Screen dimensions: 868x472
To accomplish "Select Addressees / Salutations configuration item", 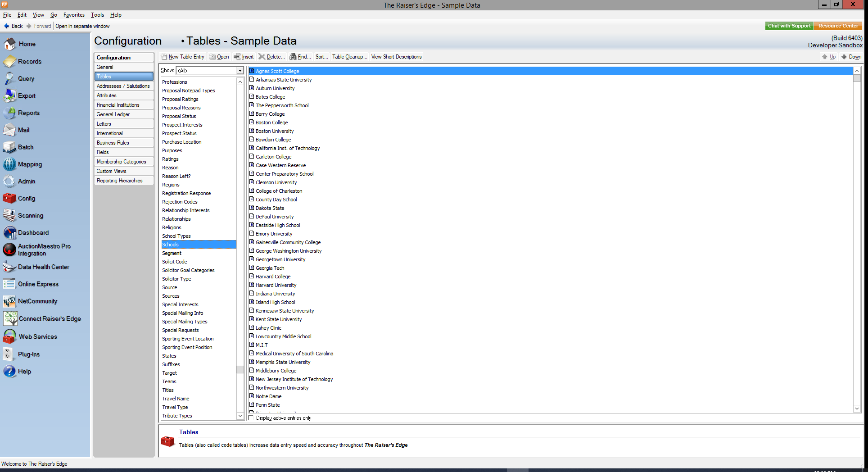I will coord(124,86).
